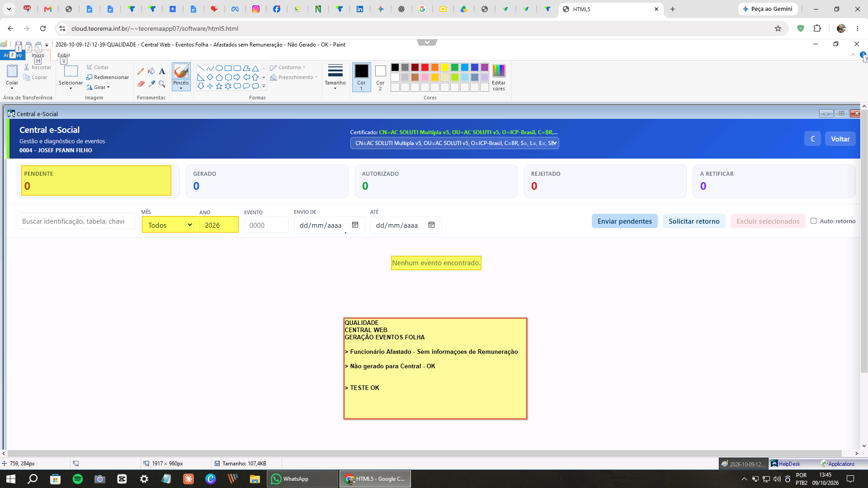868x488 pixels.
Task: Expand the Selecionar dropdown arrow
Action: click(x=71, y=89)
